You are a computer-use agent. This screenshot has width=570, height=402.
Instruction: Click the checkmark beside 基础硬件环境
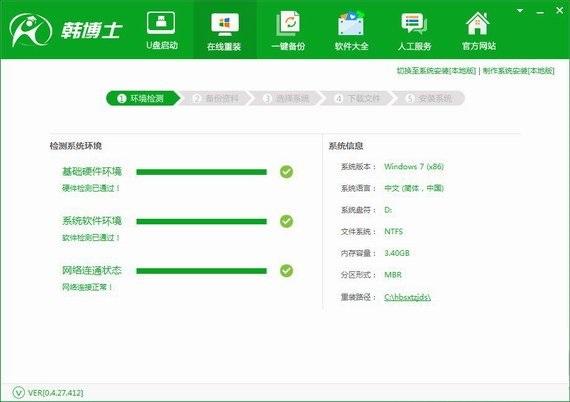(x=286, y=172)
